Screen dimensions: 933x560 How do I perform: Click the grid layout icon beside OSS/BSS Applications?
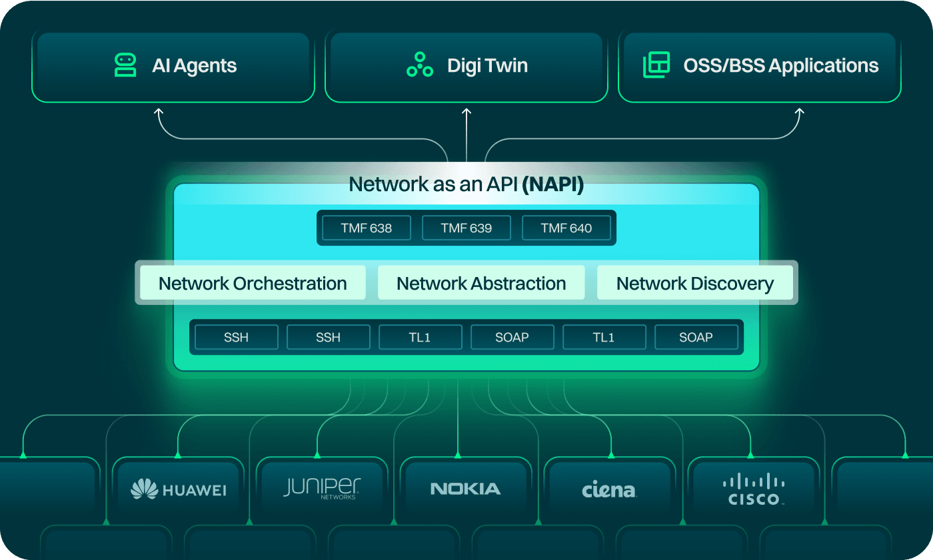coord(656,65)
